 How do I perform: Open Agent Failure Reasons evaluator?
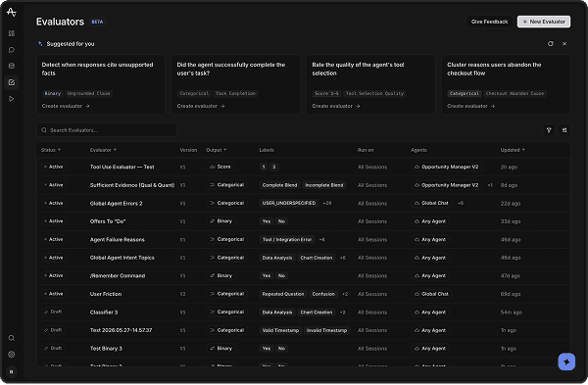click(117, 240)
